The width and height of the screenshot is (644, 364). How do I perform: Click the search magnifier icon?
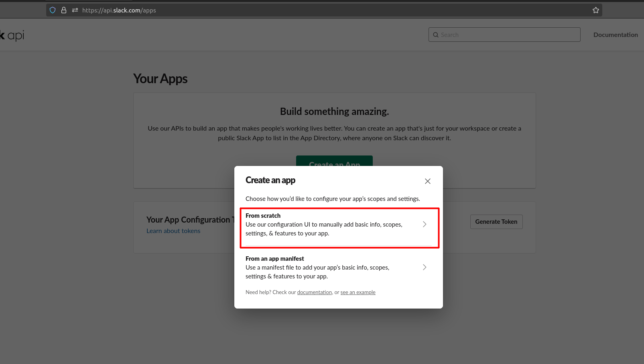436,35
